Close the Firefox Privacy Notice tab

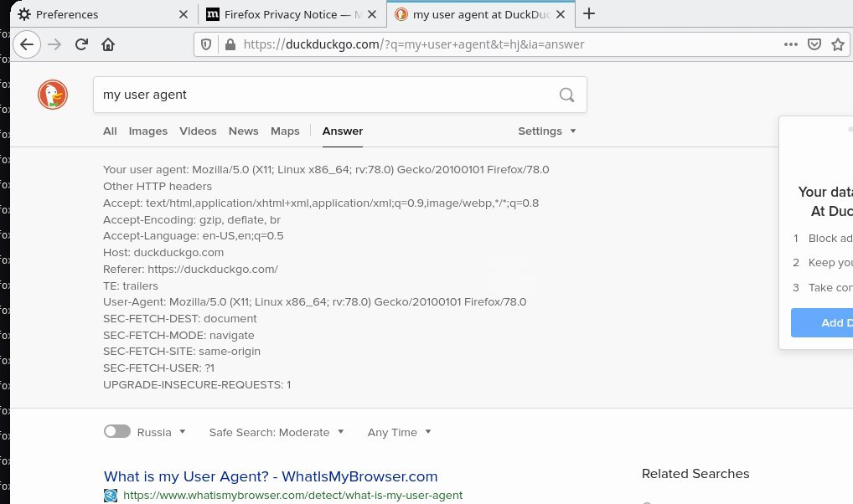(x=372, y=14)
